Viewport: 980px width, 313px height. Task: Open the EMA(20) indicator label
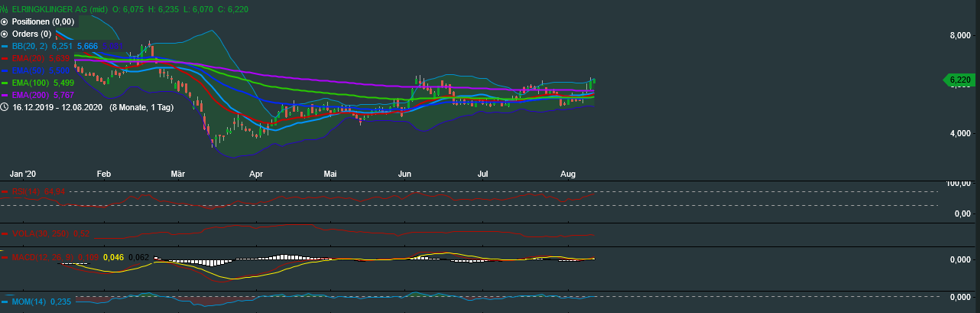28,58
